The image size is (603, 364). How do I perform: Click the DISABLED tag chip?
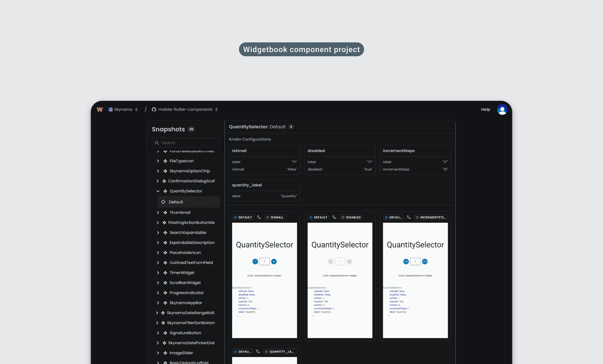(351, 217)
